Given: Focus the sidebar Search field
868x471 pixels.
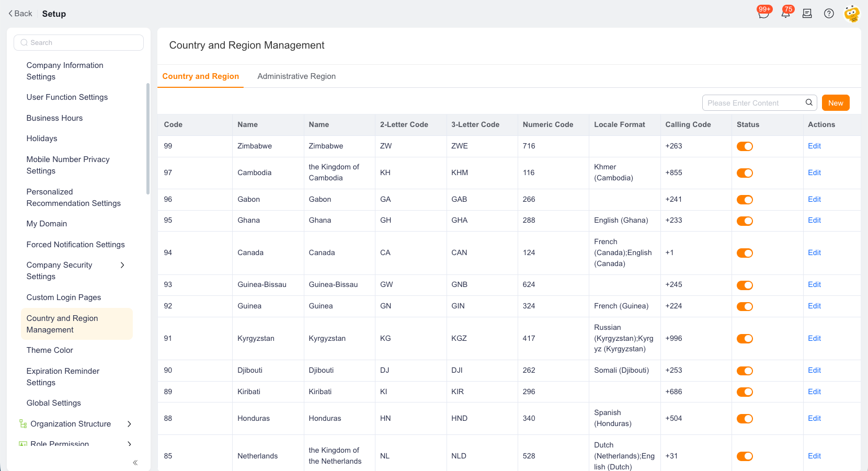Looking at the screenshot, I should tap(78, 42).
